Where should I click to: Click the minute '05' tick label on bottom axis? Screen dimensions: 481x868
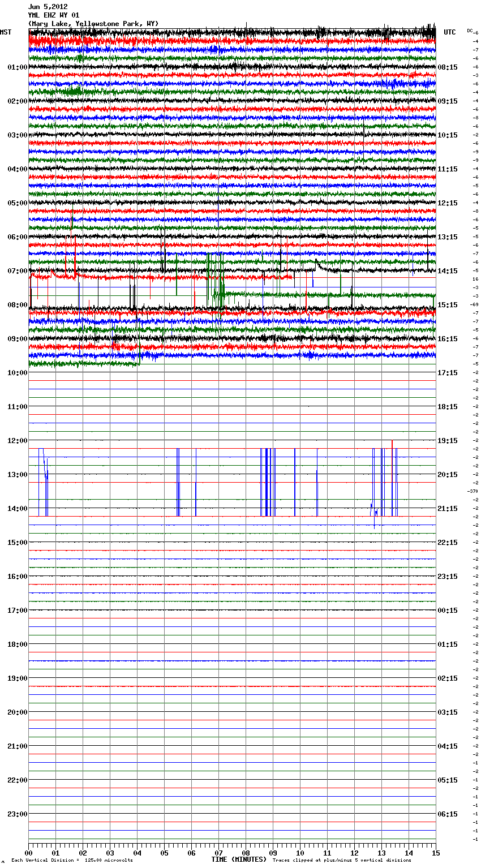[x=164, y=853]
